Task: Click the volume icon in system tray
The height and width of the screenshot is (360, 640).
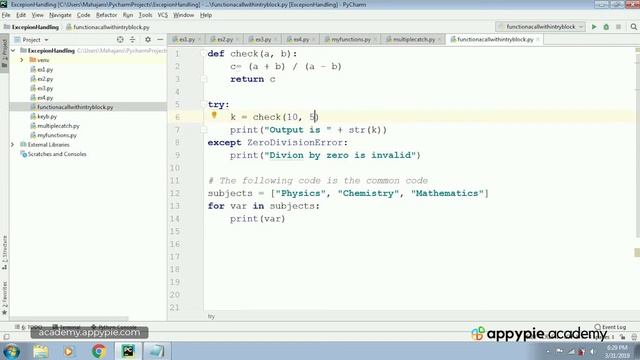Action: pyautogui.click(x=593, y=351)
